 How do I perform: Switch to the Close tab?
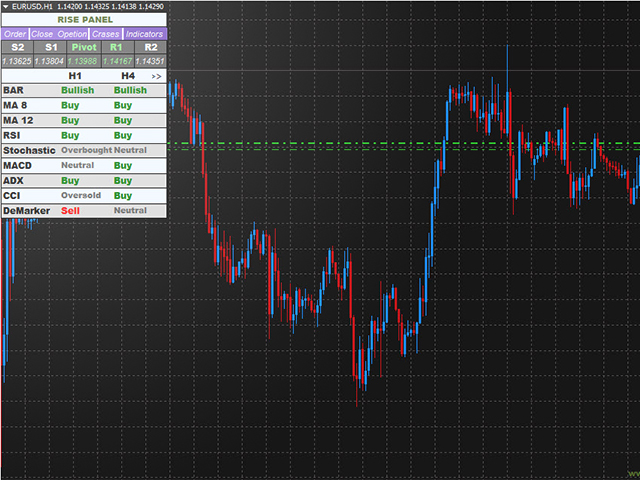point(42,33)
